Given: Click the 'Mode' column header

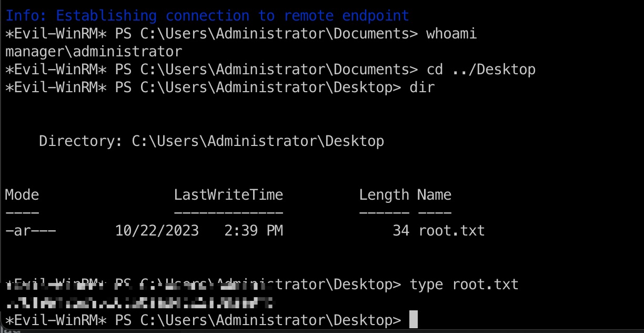Looking at the screenshot, I should point(22,195).
